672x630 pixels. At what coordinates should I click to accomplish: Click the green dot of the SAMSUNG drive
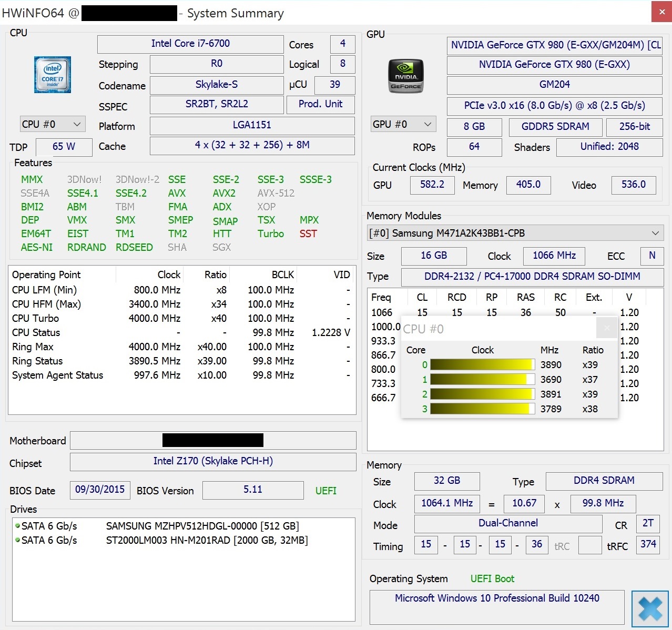click(x=17, y=525)
